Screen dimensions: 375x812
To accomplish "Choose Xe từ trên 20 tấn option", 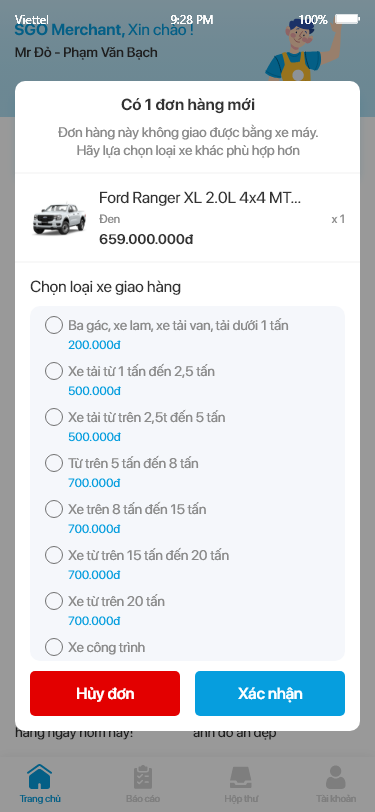I will (54, 601).
